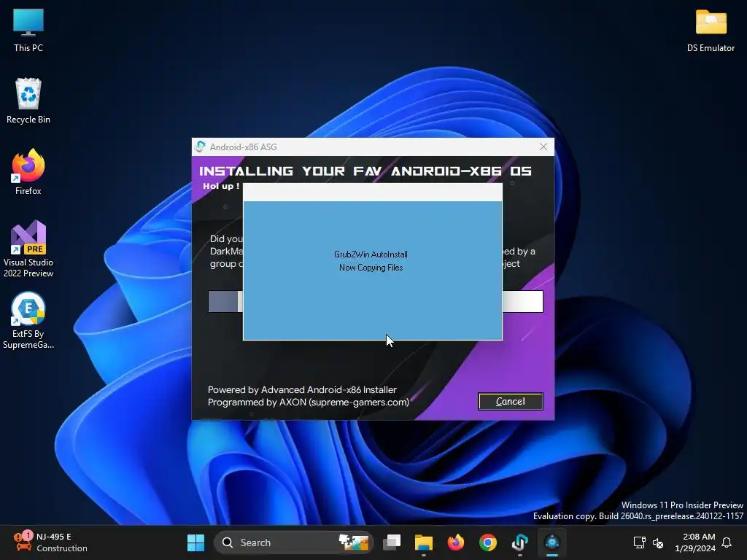This screenshot has width=747, height=560.
Task: Open ExtFS By SupremeGamers shortcut
Action: tap(28, 321)
